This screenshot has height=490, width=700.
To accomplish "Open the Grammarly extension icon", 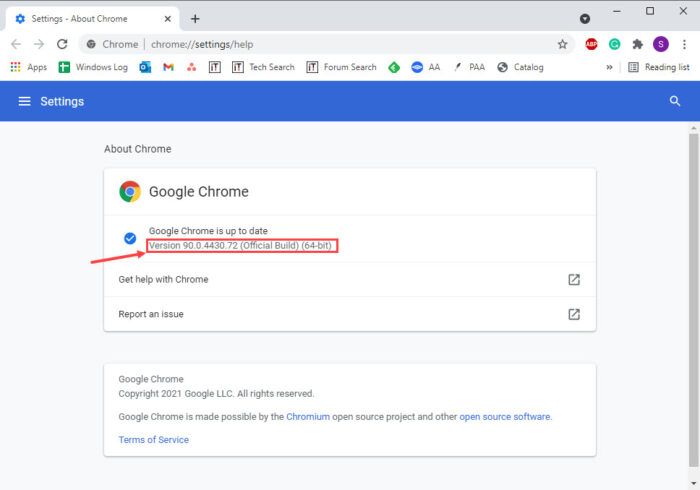I will [614, 44].
